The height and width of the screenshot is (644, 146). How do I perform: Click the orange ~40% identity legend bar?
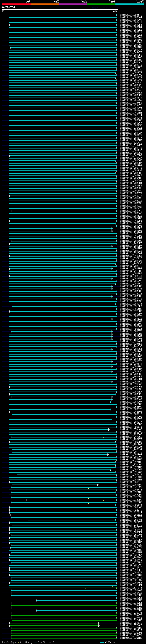[x=45, y=4]
